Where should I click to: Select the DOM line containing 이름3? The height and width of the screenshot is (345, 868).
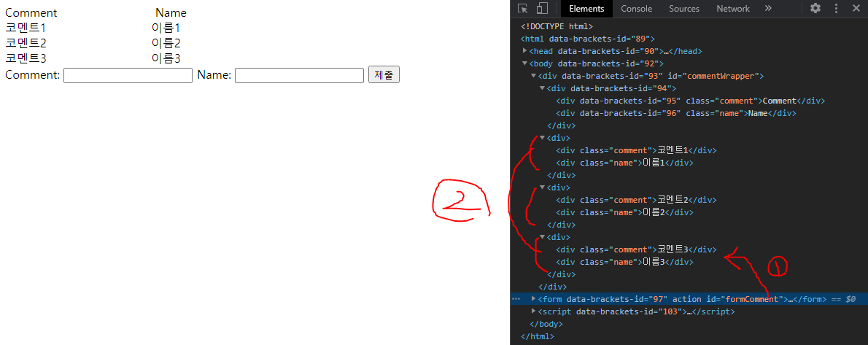point(624,262)
